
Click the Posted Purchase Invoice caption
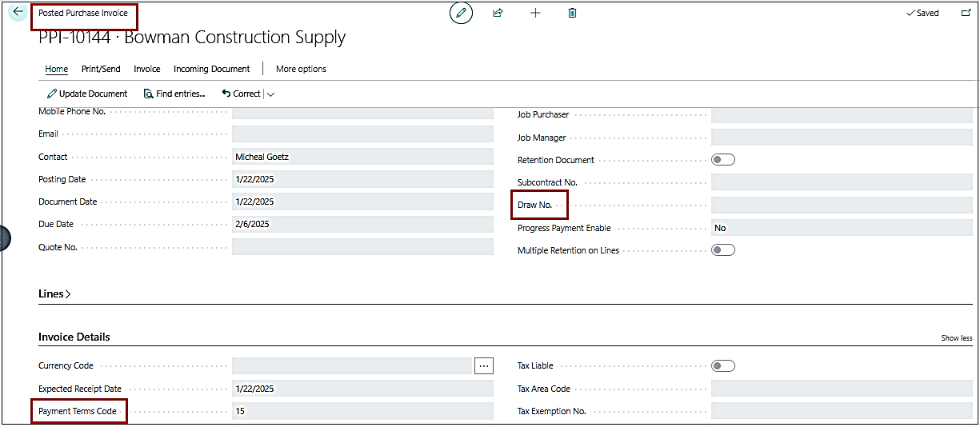point(83,14)
